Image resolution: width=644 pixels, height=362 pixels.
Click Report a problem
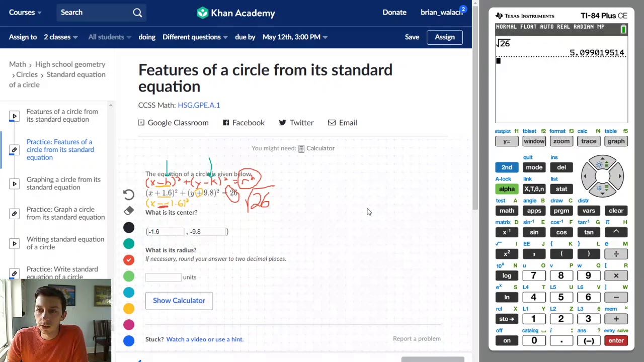point(417,339)
